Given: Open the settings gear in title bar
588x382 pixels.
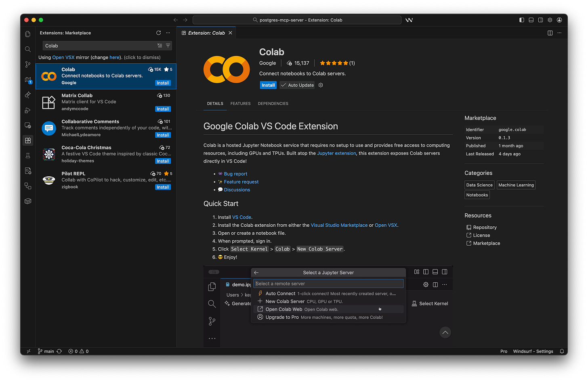Looking at the screenshot, I should point(550,20).
